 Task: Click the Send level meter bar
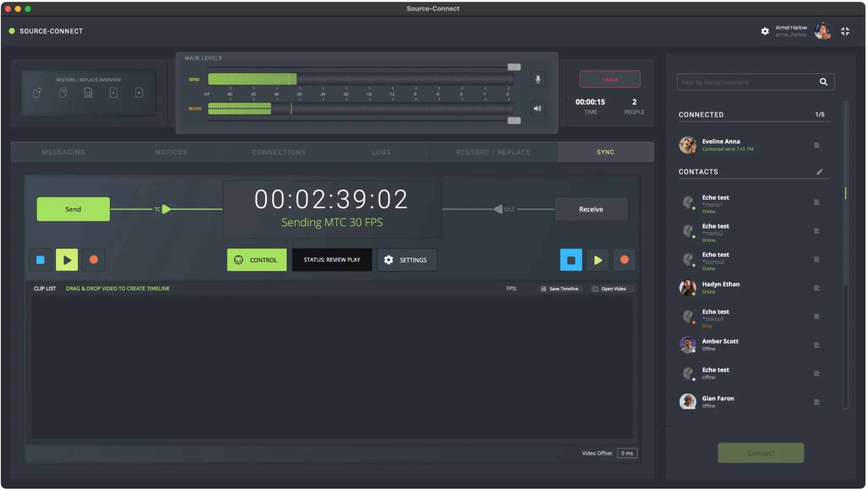pos(361,79)
